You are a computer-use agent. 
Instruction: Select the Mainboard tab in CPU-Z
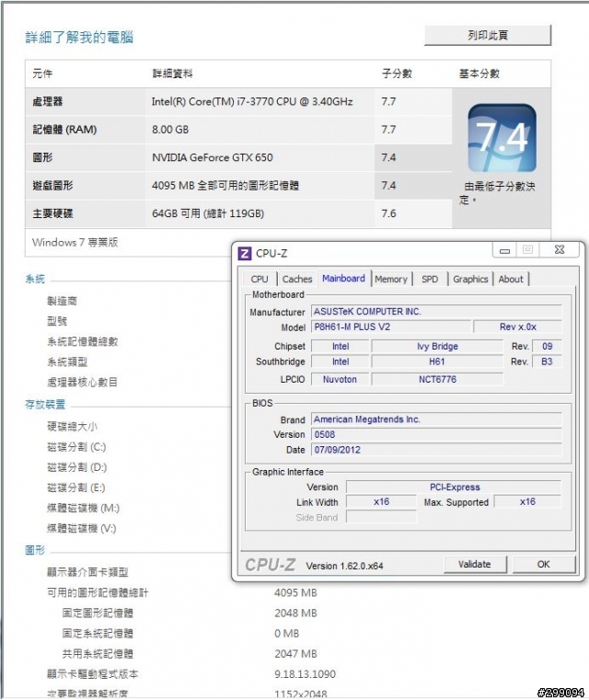click(343, 278)
